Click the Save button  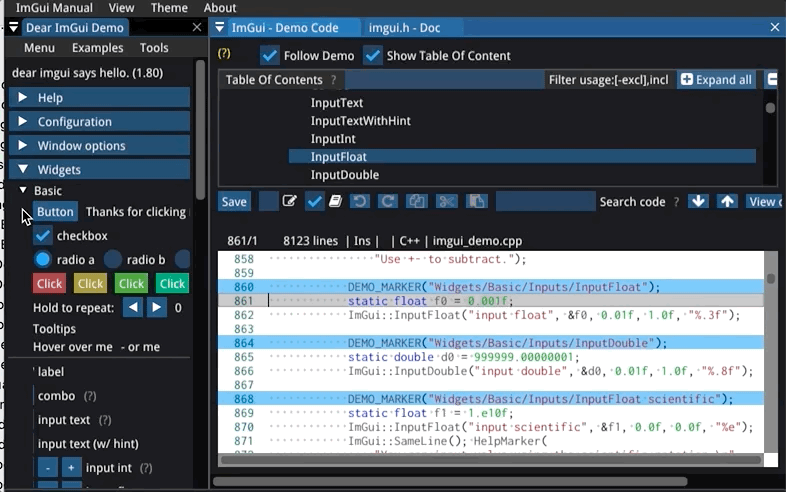click(x=234, y=202)
